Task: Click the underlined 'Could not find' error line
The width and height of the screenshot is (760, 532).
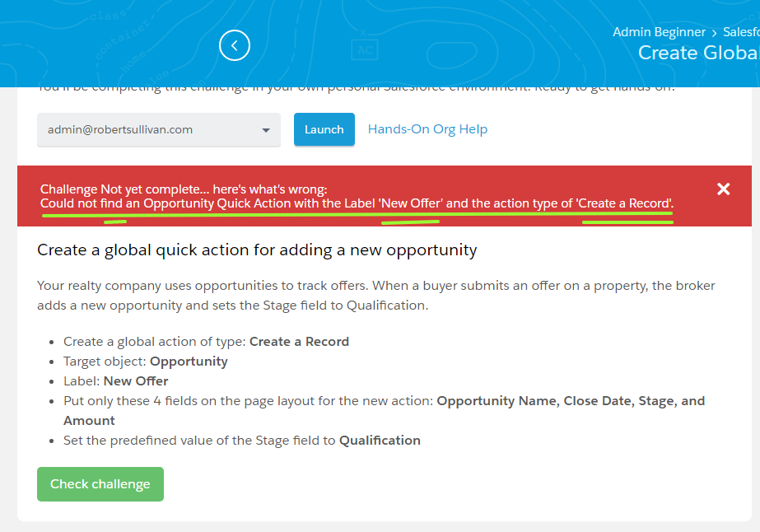Action: click(x=357, y=203)
